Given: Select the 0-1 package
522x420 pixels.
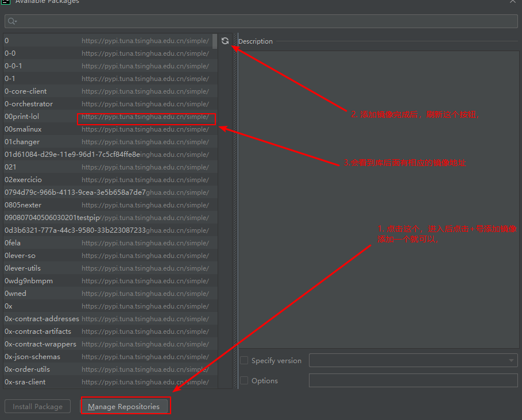Looking at the screenshot, I should click(110, 79).
